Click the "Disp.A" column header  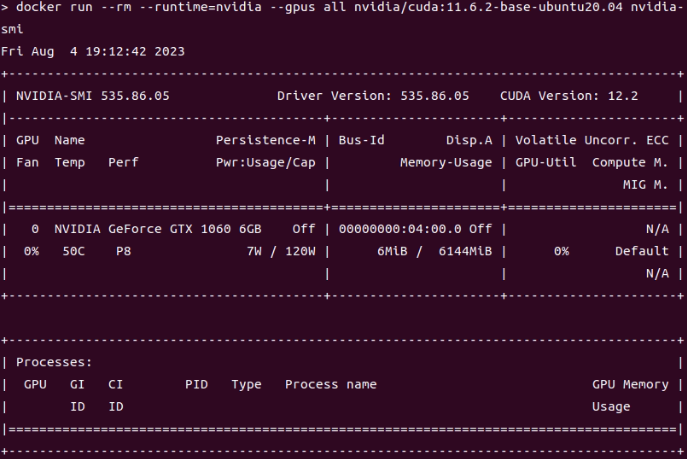[469, 141]
